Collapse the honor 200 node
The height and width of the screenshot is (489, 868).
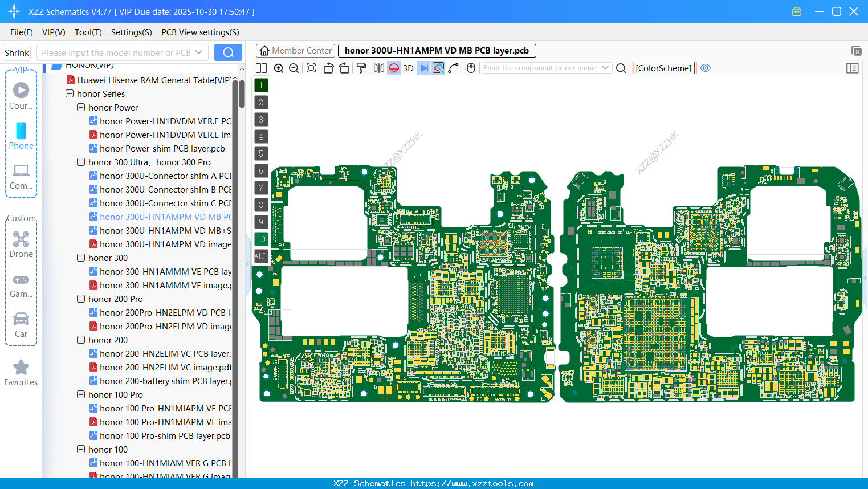coord(81,340)
